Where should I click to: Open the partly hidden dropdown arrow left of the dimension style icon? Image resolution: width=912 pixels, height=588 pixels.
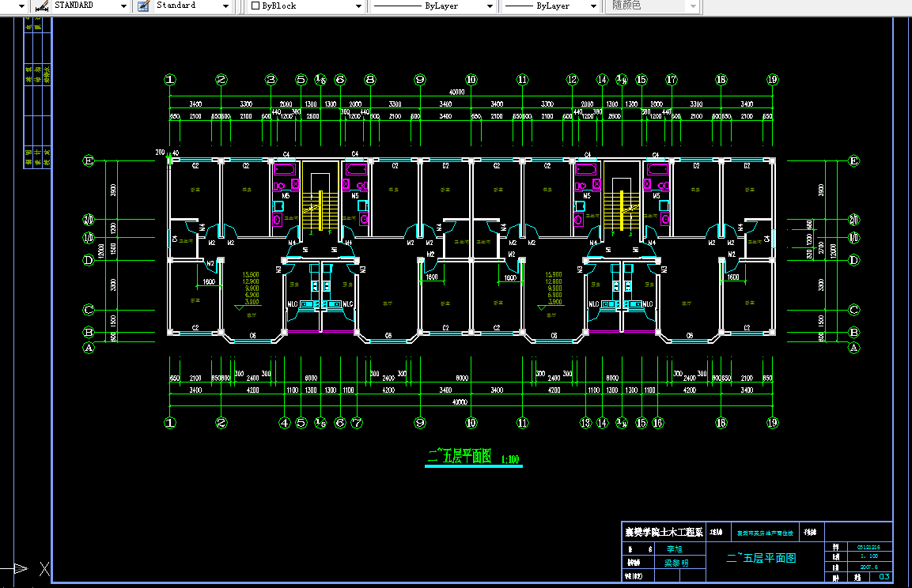[x=21, y=6]
